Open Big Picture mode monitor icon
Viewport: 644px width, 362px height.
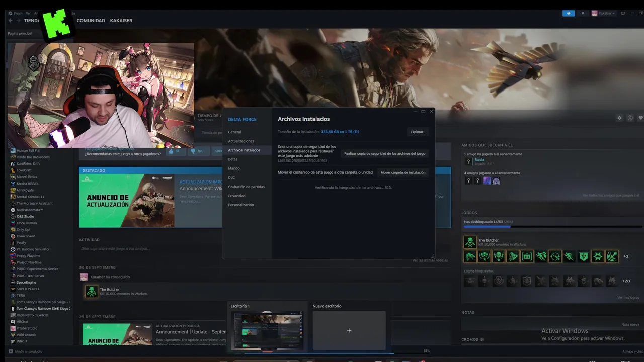click(623, 13)
